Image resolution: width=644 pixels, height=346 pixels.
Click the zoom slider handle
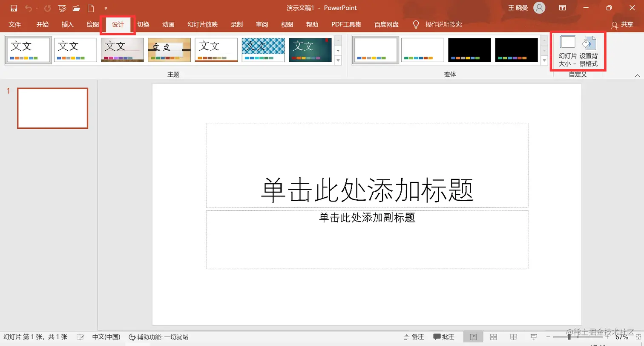click(569, 337)
